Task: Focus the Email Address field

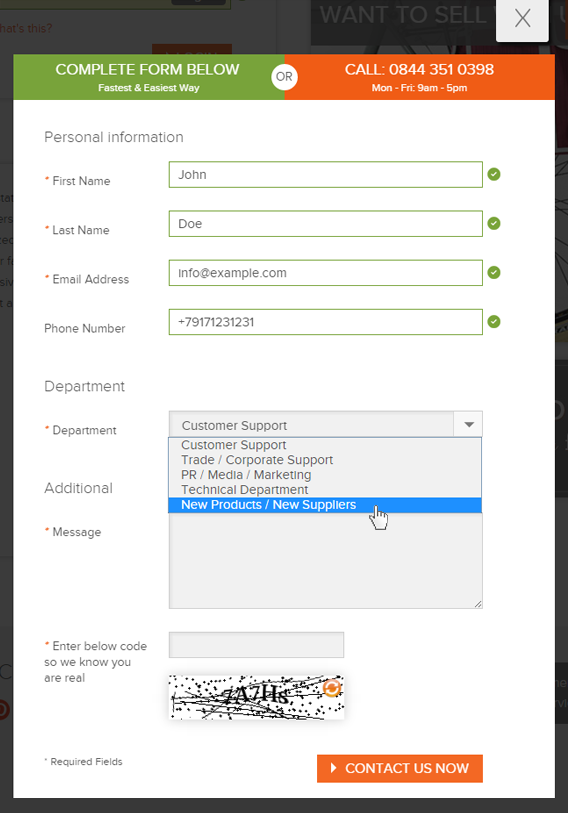Action: pos(326,273)
